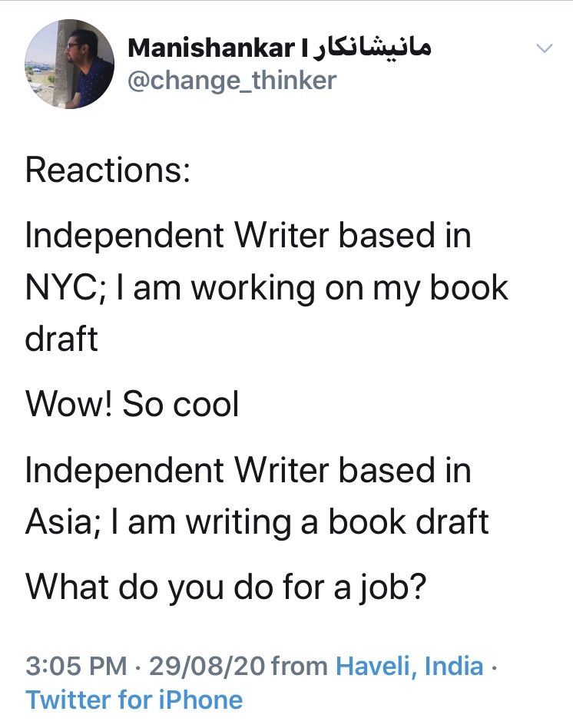Click the first "Independent Writer based in" line

(247, 236)
